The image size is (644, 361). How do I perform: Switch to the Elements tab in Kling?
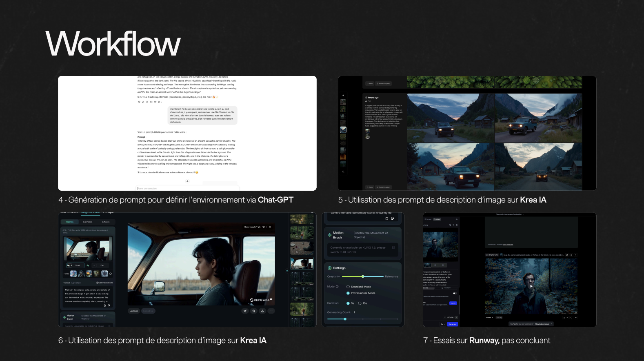pos(88,222)
